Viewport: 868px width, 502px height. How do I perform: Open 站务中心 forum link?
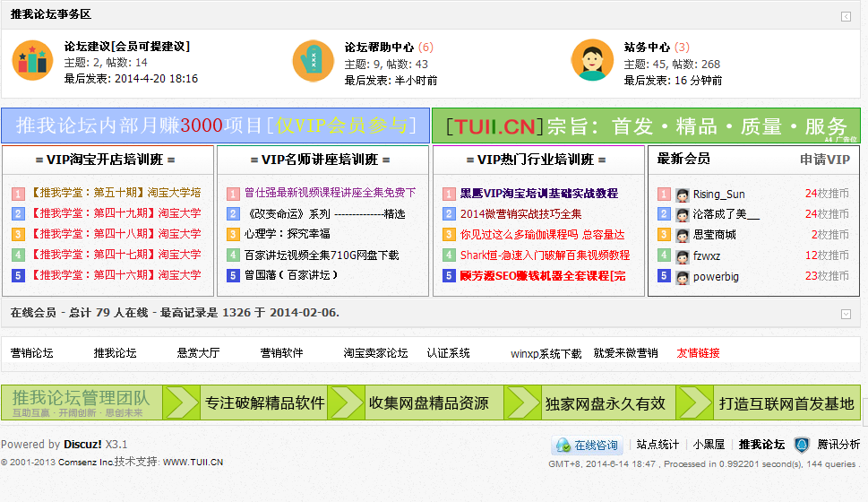tap(647, 48)
